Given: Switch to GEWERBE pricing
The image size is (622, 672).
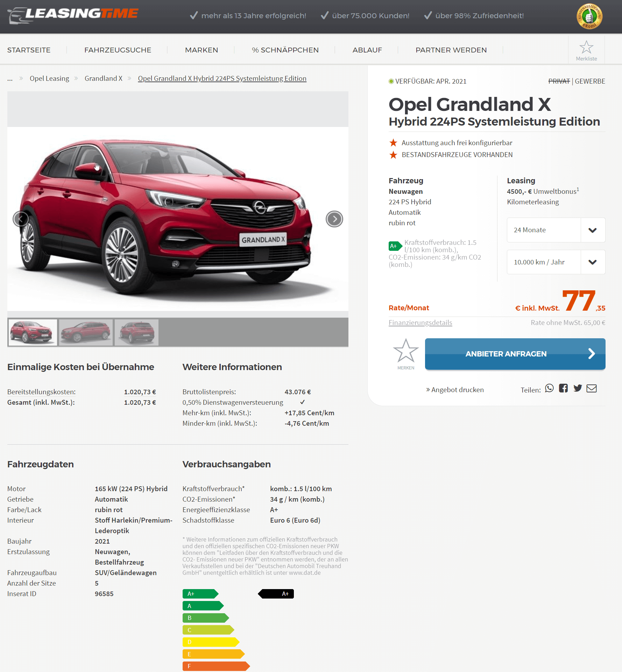Looking at the screenshot, I should [590, 81].
